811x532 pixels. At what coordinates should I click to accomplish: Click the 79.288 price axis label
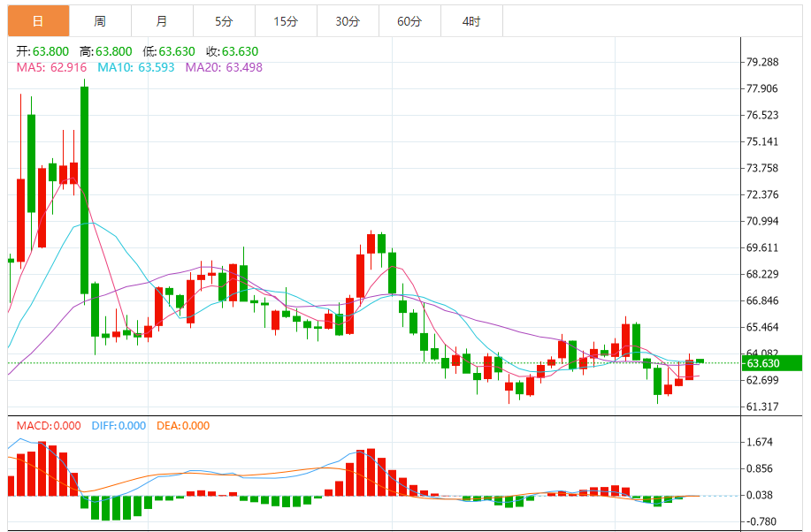(762, 62)
